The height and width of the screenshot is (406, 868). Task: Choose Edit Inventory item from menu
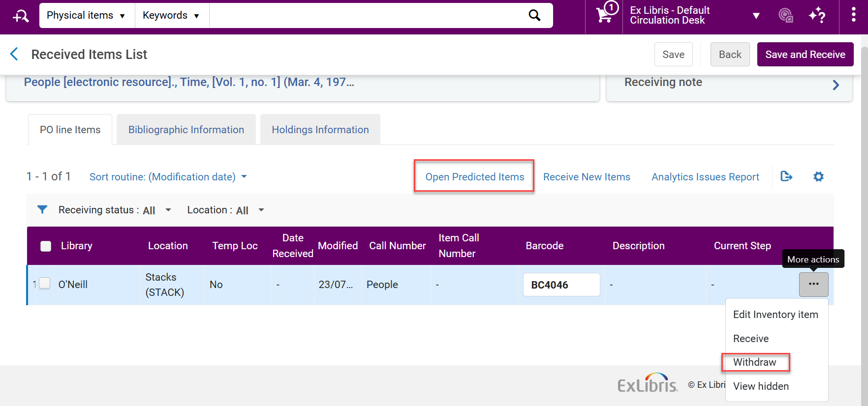[x=775, y=315]
